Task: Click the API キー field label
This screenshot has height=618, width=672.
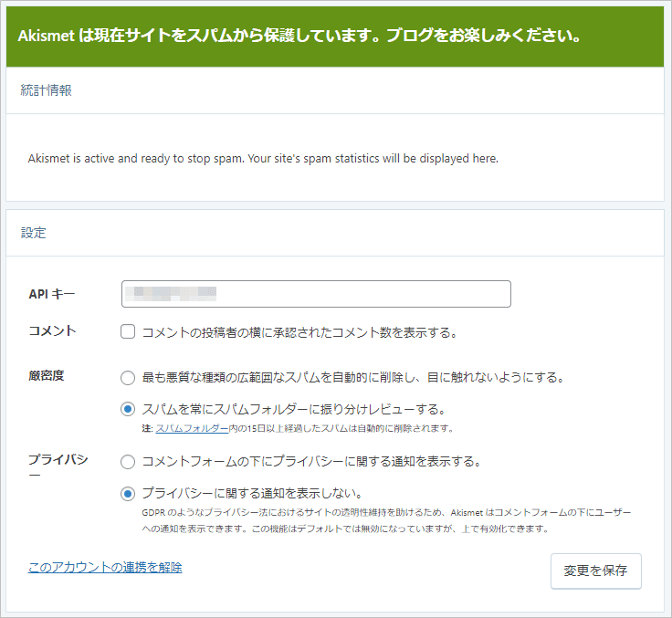Action: point(52,294)
